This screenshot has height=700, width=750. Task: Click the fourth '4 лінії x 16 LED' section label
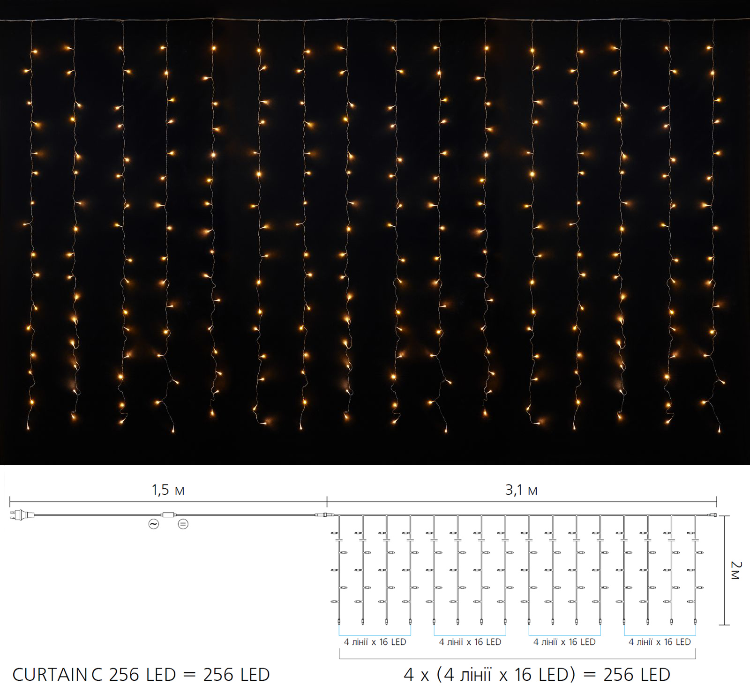pos(660,642)
